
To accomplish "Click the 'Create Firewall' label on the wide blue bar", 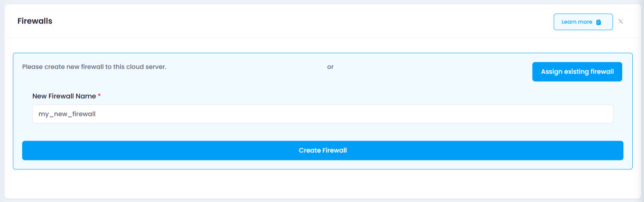I will click(323, 150).
